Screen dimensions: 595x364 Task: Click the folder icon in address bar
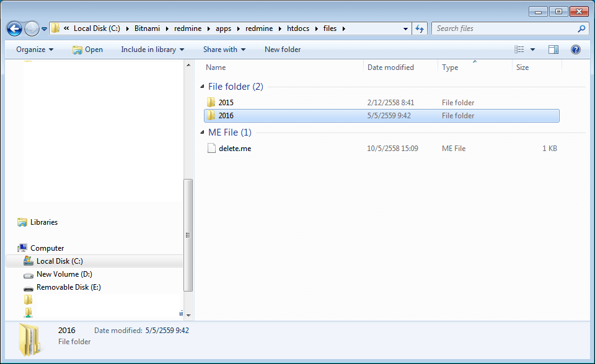55,28
